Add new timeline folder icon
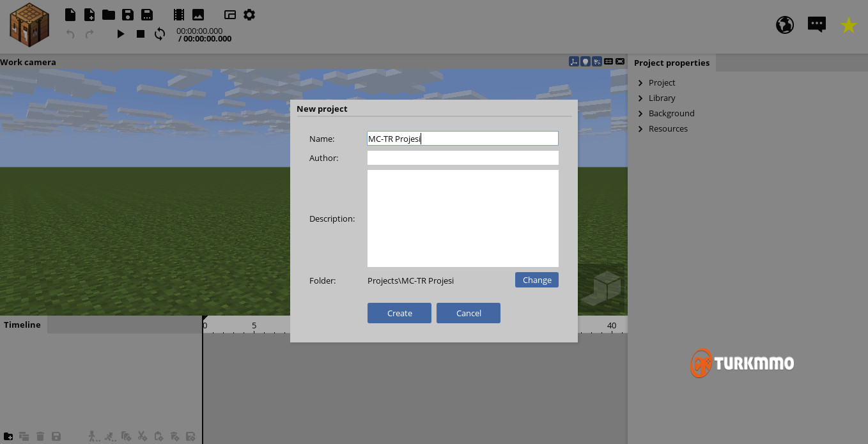 (8, 436)
